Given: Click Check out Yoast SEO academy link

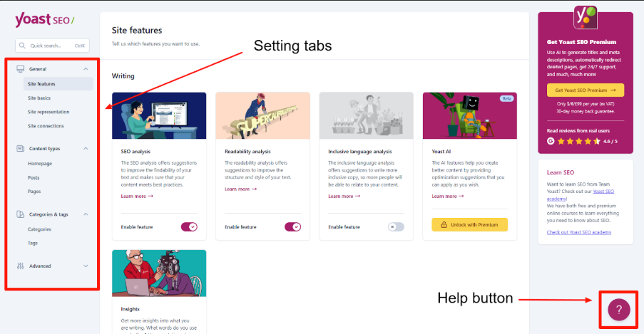Looking at the screenshot, I should 578,232.
